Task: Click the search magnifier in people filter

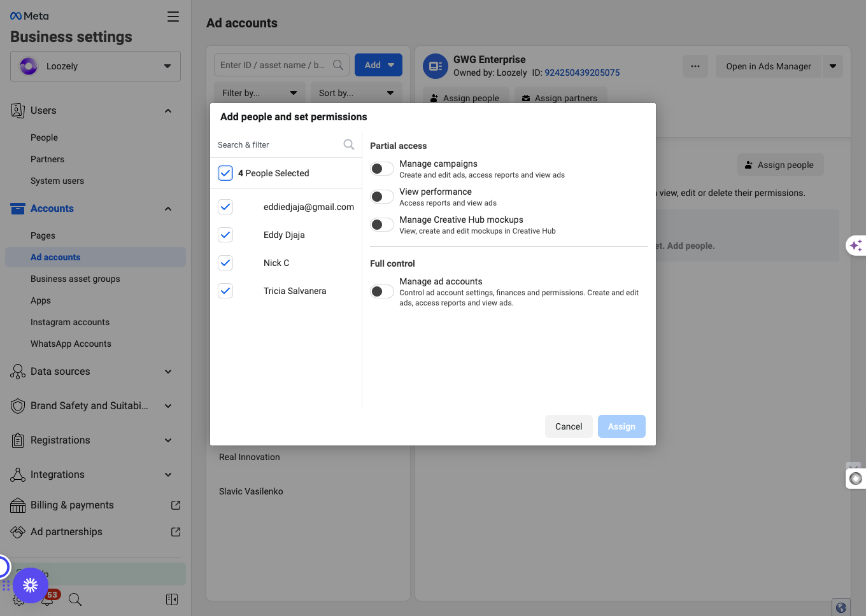Action: [349, 144]
